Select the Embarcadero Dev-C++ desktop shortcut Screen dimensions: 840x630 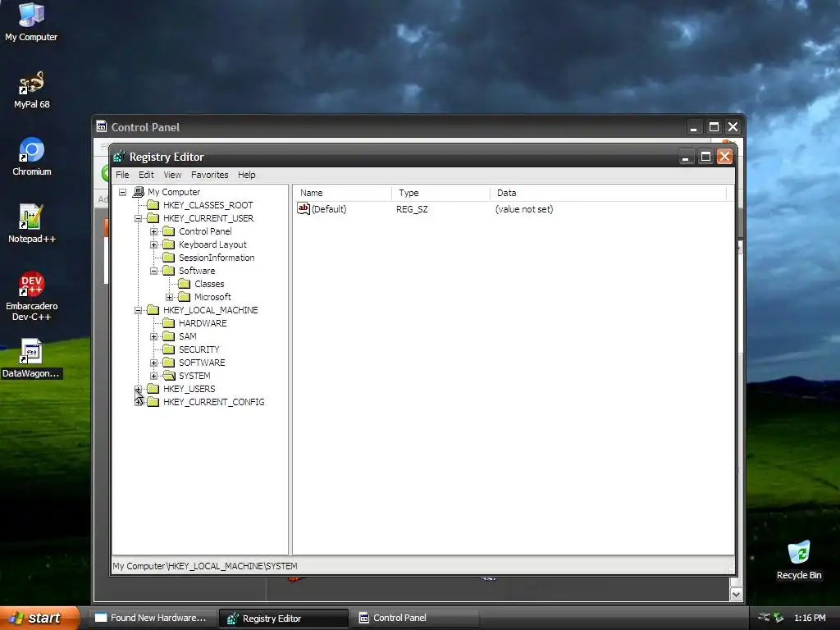(x=32, y=297)
